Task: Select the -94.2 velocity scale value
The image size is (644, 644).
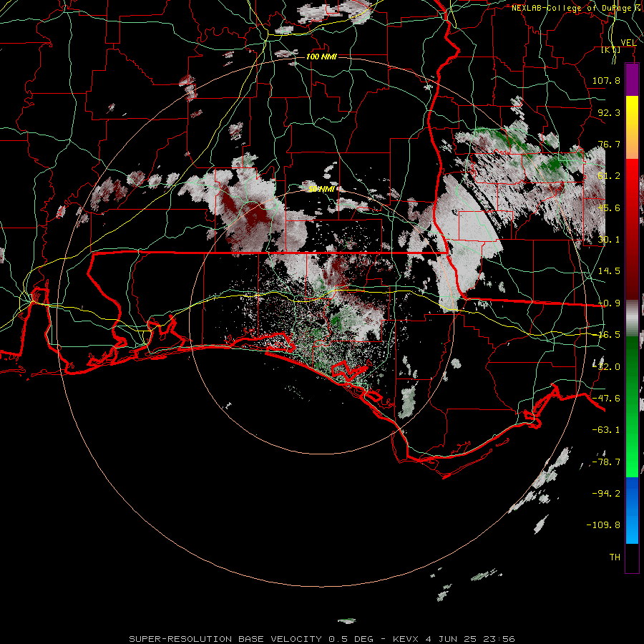Action: point(607,493)
